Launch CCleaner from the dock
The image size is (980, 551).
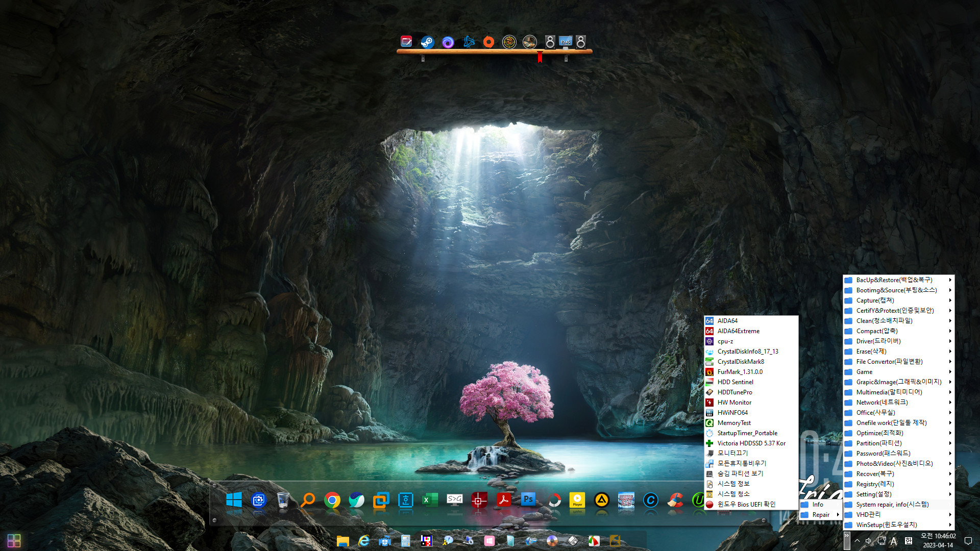675,500
